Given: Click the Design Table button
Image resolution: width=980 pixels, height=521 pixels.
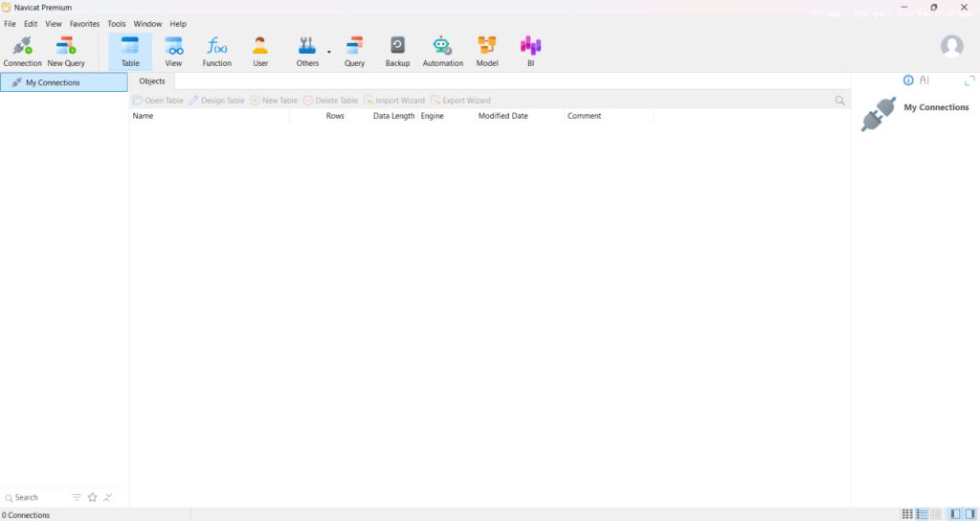Looking at the screenshot, I should click(x=217, y=100).
